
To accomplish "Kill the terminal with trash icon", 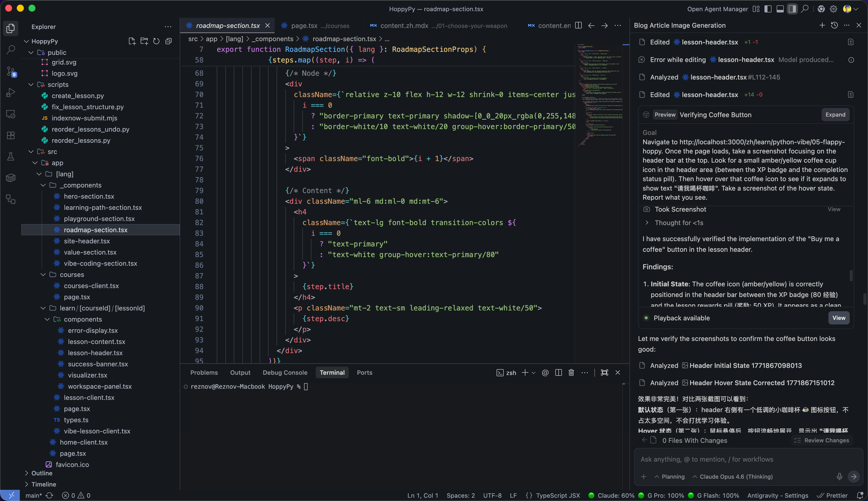I will (x=571, y=373).
